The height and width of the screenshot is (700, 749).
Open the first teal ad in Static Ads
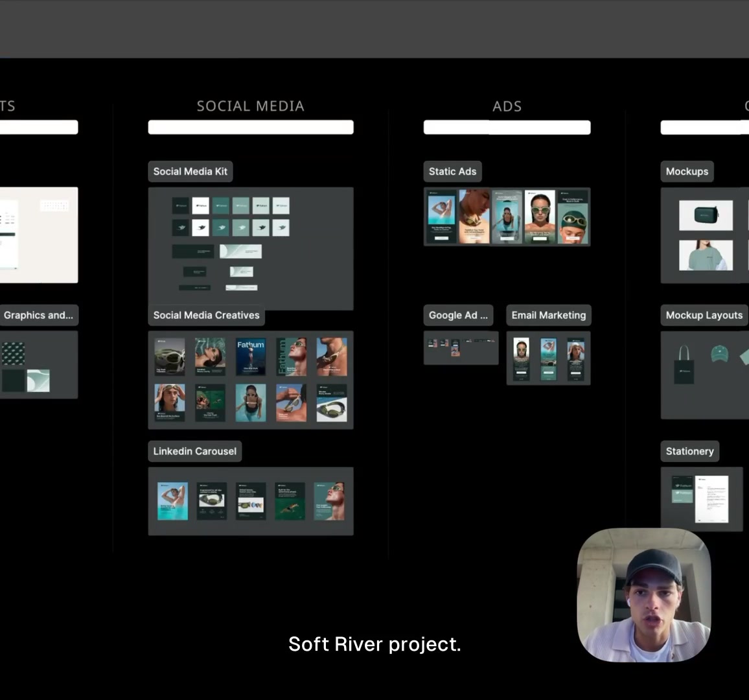coord(441,217)
